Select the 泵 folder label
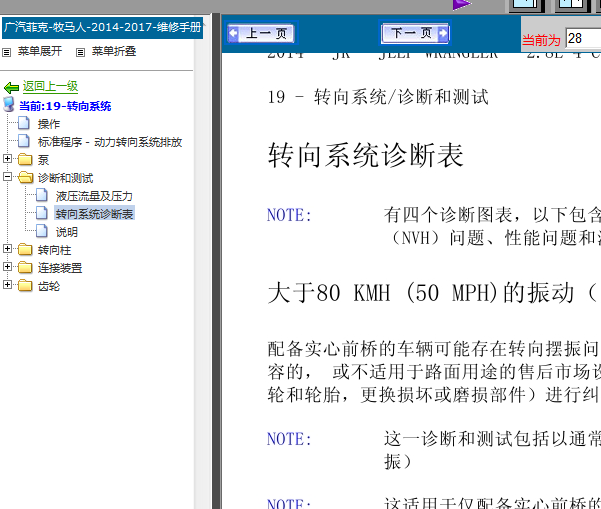The width and height of the screenshot is (601, 509). [x=43, y=160]
